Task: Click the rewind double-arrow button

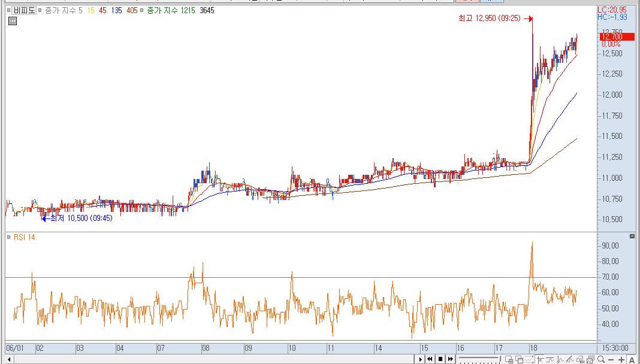Action: pyautogui.click(x=430, y=359)
